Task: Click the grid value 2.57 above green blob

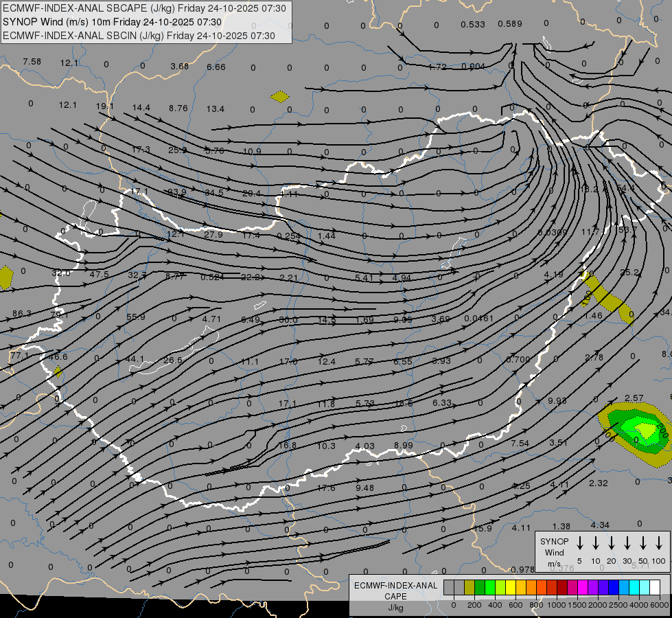Action: [x=634, y=398]
